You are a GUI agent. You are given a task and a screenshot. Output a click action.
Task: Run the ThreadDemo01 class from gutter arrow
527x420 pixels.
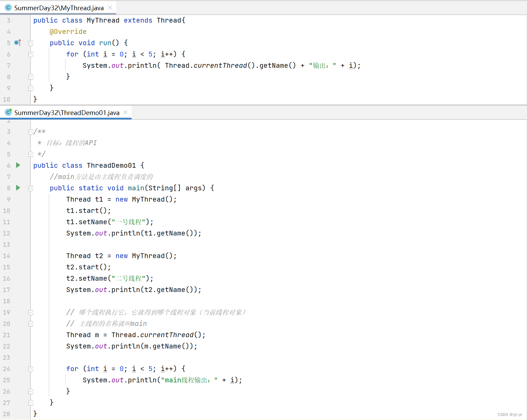[18, 165]
